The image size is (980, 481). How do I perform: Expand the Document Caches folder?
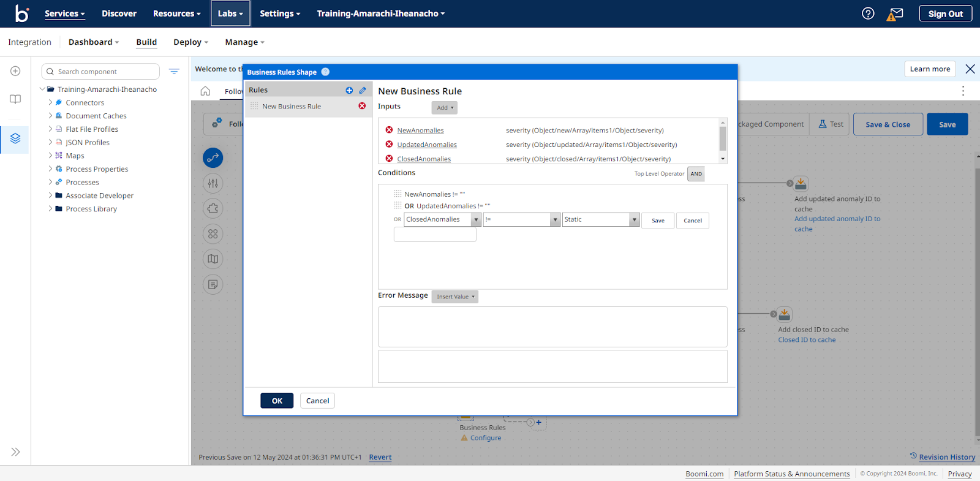pos(50,116)
